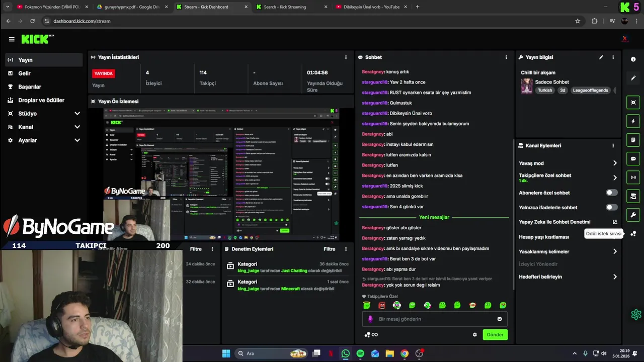
Task: Open WhatsApp from taskbar
Action: pyautogui.click(x=345, y=353)
